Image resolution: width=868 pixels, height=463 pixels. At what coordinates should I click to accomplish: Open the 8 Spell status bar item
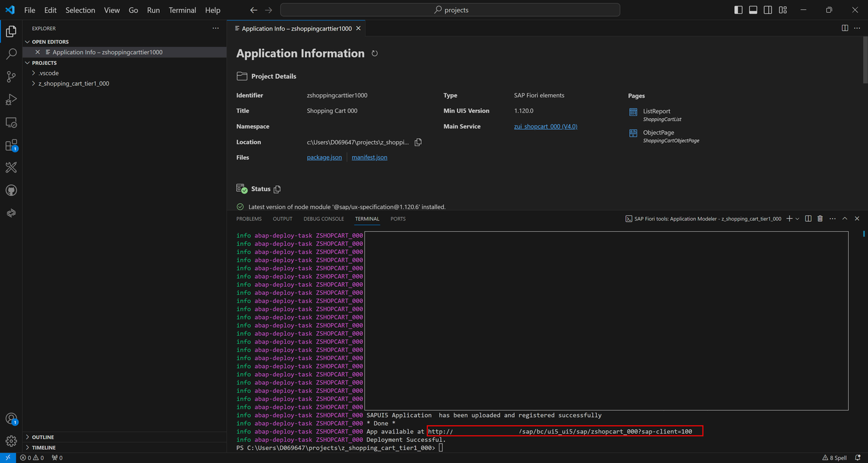click(x=834, y=458)
